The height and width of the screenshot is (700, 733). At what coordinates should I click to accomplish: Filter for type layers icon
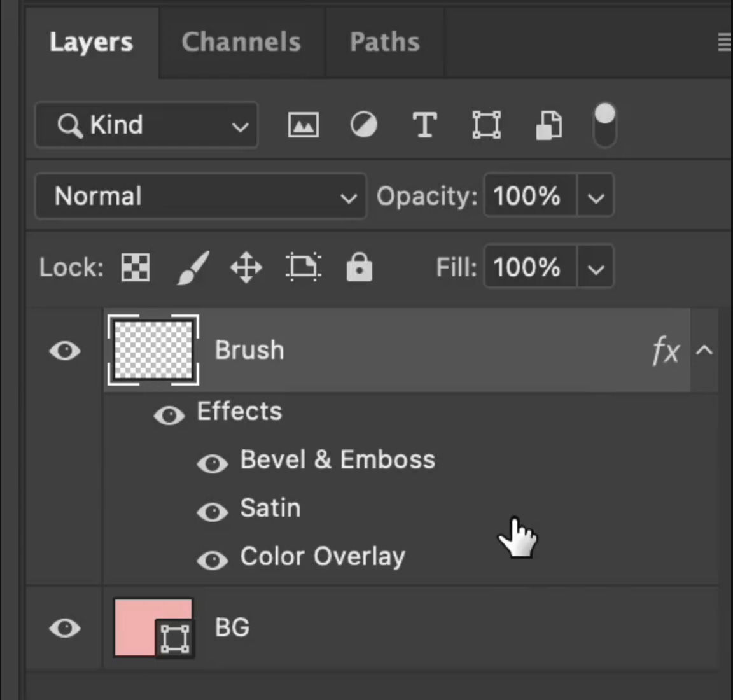[424, 125]
